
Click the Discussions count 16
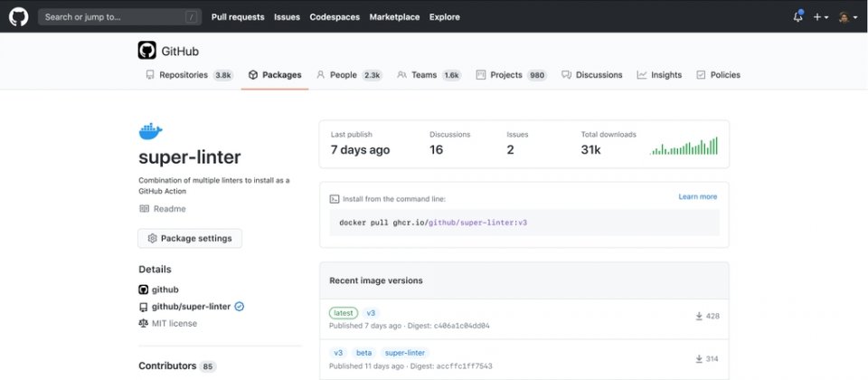click(x=436, y=149)
